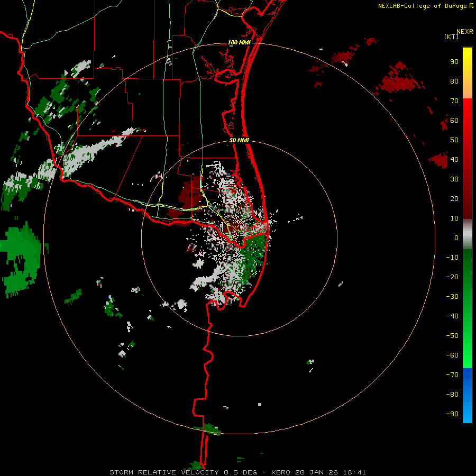Click the "-70" scale label
Screen dimensions: 476x476
452,375
